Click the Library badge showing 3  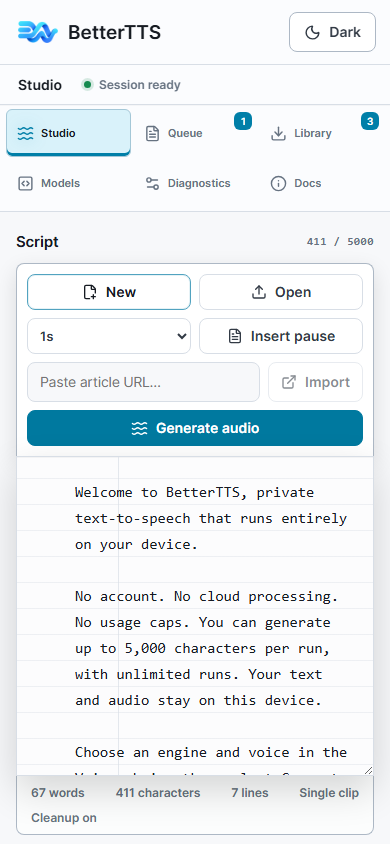click(x=370, y=122)
